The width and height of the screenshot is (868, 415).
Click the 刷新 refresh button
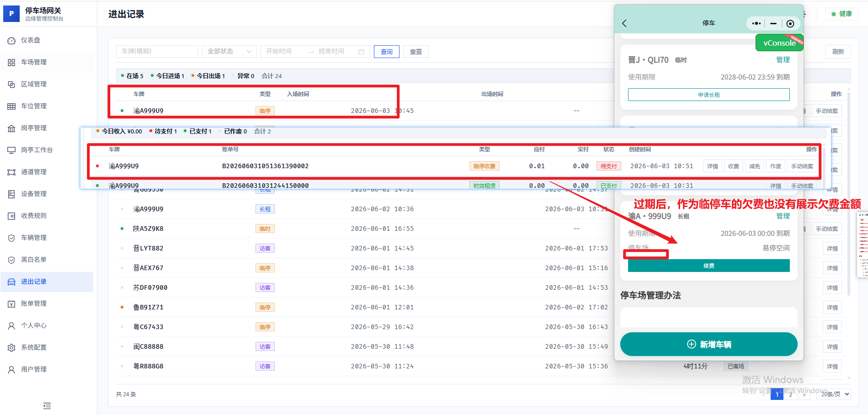coord(838,52)
